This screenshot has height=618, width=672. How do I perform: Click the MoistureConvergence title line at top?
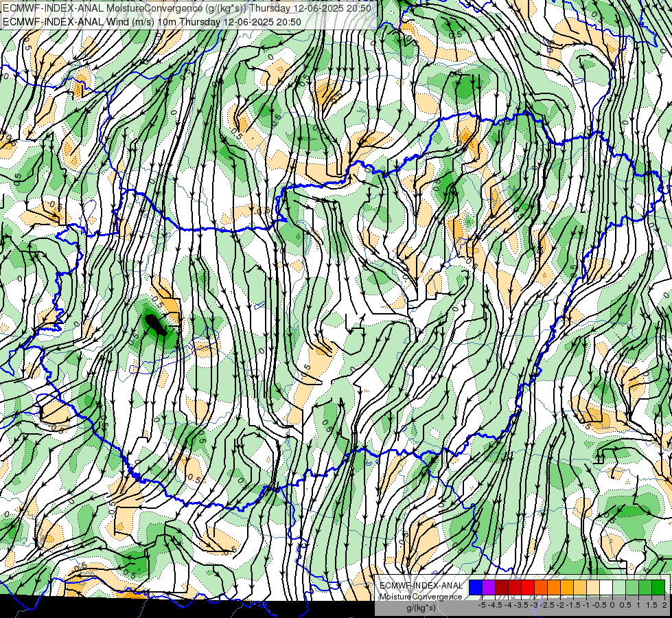click(187, 8)
